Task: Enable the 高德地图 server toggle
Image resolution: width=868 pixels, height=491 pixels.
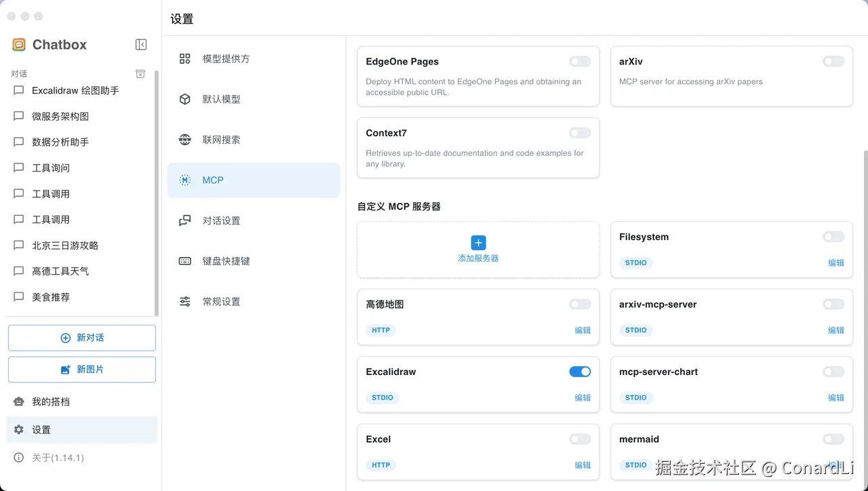Action: point(580,305)
